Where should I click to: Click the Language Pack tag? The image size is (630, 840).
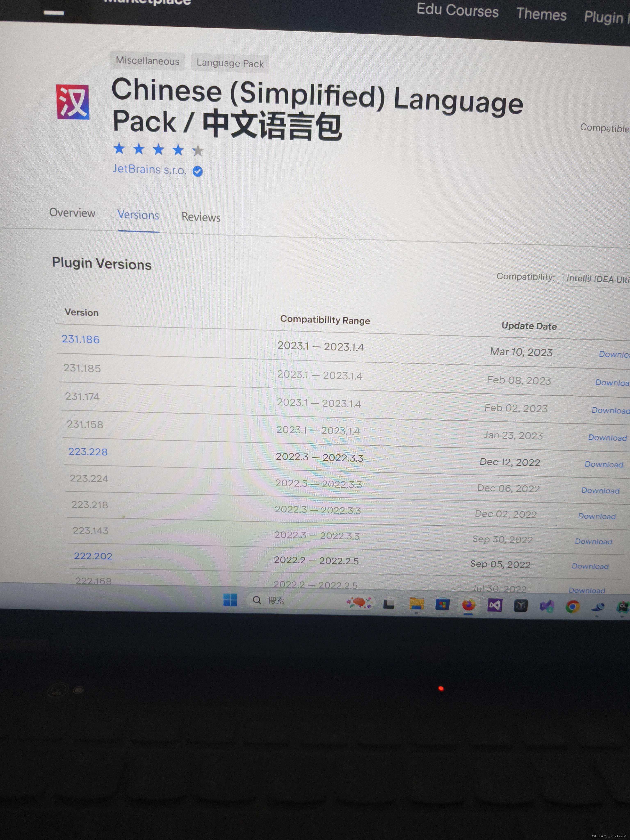point(230,63)
